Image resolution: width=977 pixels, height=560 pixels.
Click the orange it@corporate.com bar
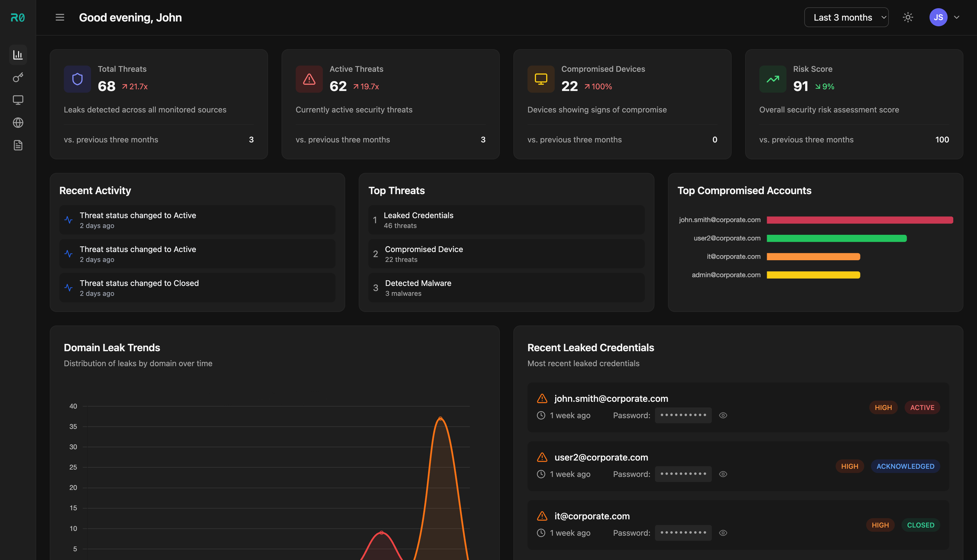click(x=813, y=257)
